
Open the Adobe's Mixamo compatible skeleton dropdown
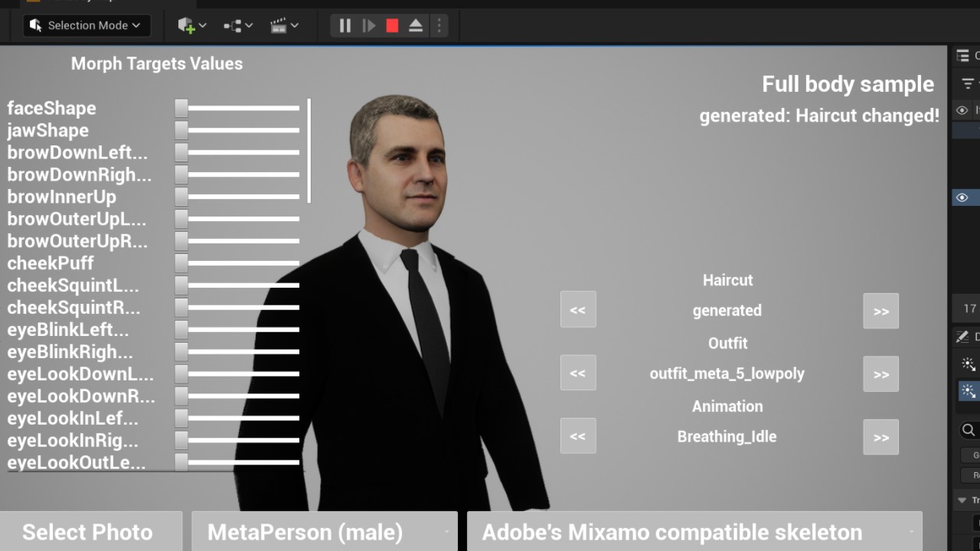pos(694,532)
